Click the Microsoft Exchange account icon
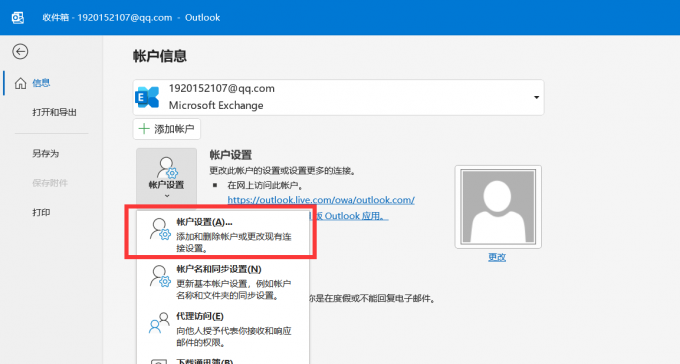The image size is (680, 364). [x=147, y=97]
